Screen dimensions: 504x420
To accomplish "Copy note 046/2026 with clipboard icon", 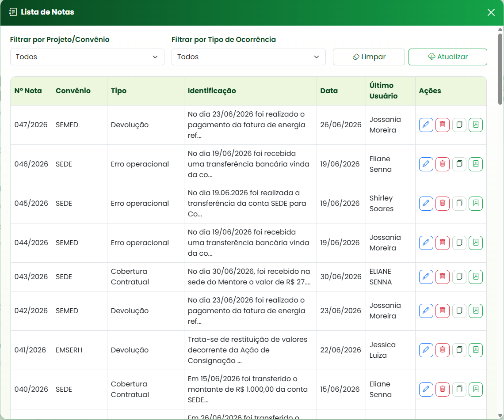I will [x=459, y=164].
